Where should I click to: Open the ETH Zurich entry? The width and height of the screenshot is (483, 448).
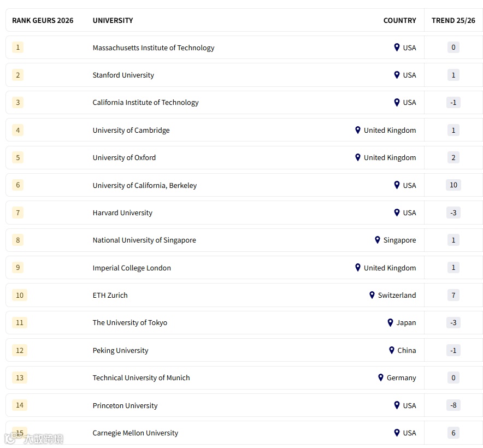click(110, 295)
